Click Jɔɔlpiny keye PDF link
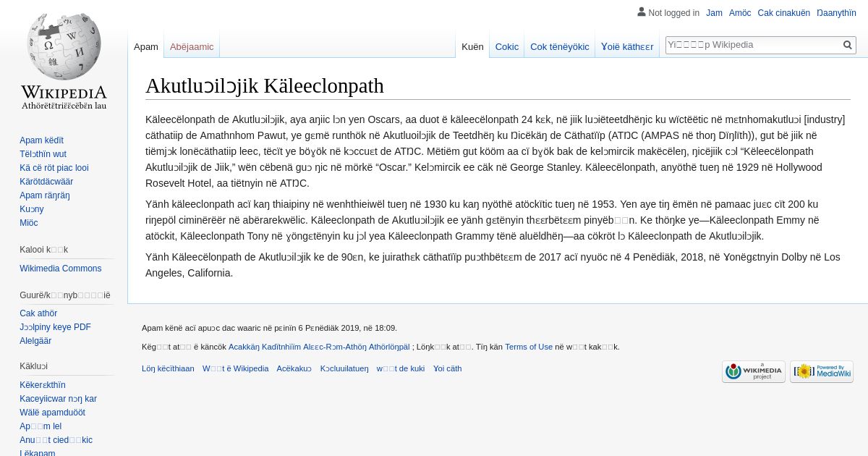 click(55, 327)
